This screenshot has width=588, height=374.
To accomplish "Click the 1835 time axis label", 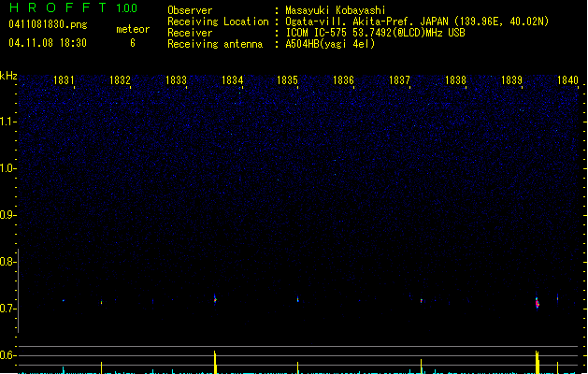I will click(x=287, y=79).
